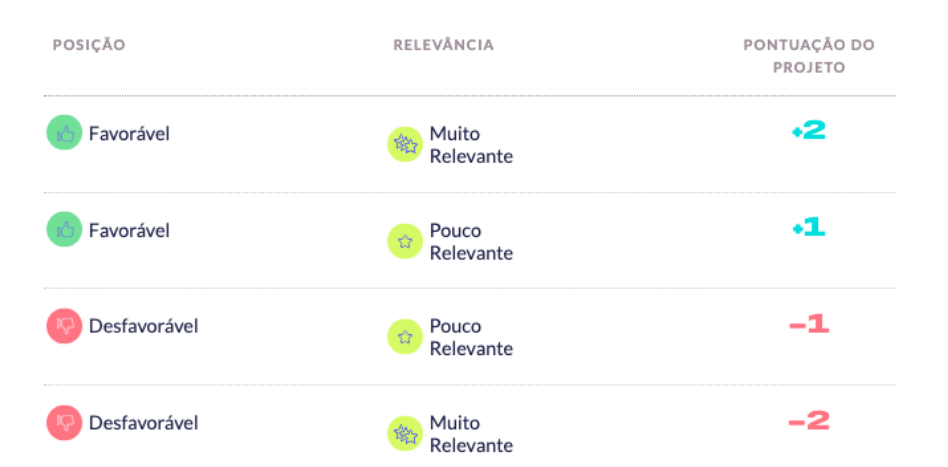This screenshot has width=948, height=467.
Task: Click the -2 project score
Action: (x=809, y=421)
